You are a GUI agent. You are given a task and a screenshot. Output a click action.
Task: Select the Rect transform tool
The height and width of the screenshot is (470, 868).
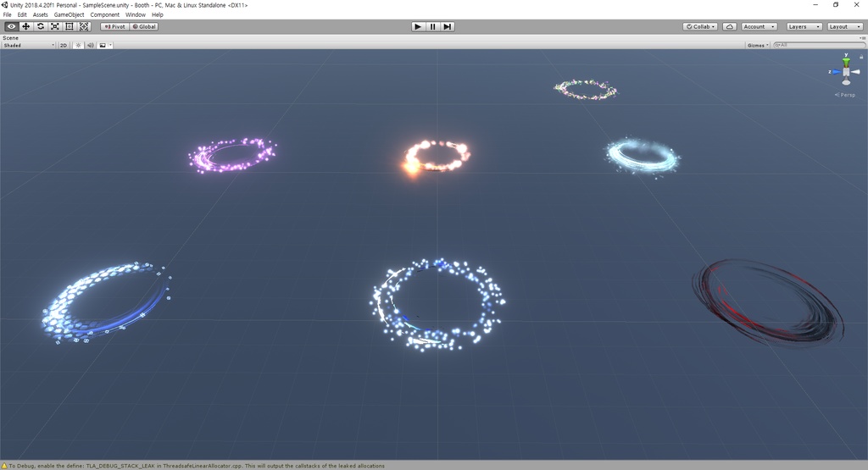[x=70, y=26]
